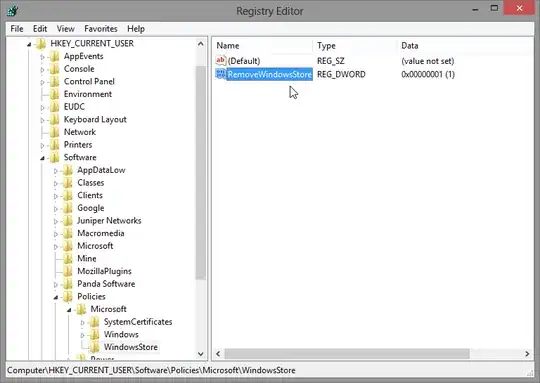This screenshot has height=383, width=540.
Task: Click the RemoveWindowsStore DWORD icon
Action: [x=220, y=74]
